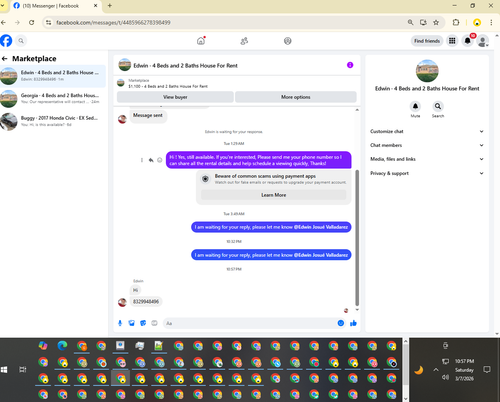
Task: Open the three-dot more menu beside message
Action: tap(142, 160)
